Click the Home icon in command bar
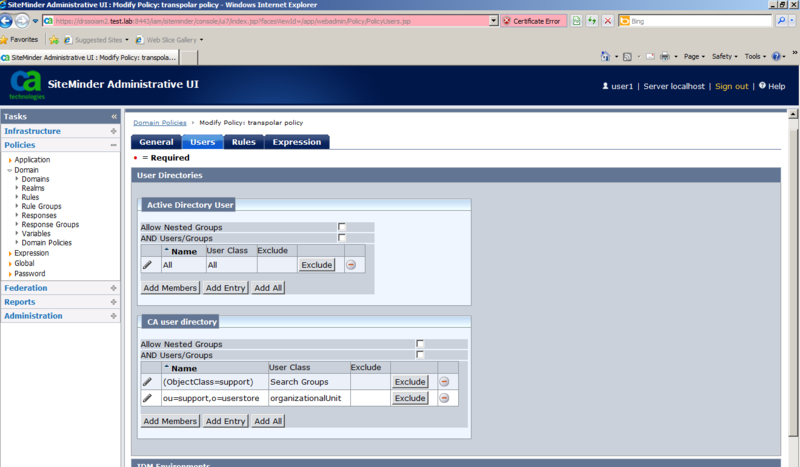 [605, 56]
